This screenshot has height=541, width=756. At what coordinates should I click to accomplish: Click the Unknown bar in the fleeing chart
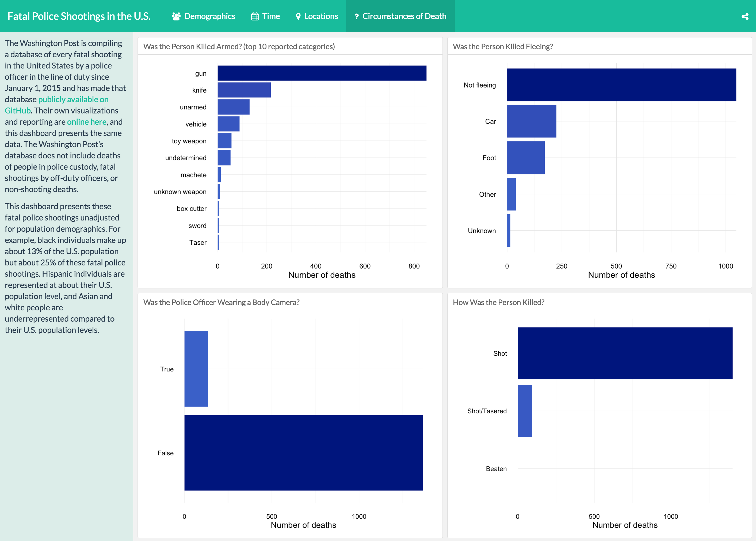(x=509, y=231)
